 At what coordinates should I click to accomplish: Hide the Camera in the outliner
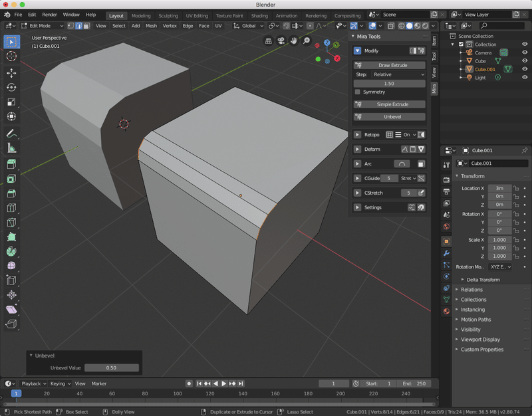click(525, 52)
